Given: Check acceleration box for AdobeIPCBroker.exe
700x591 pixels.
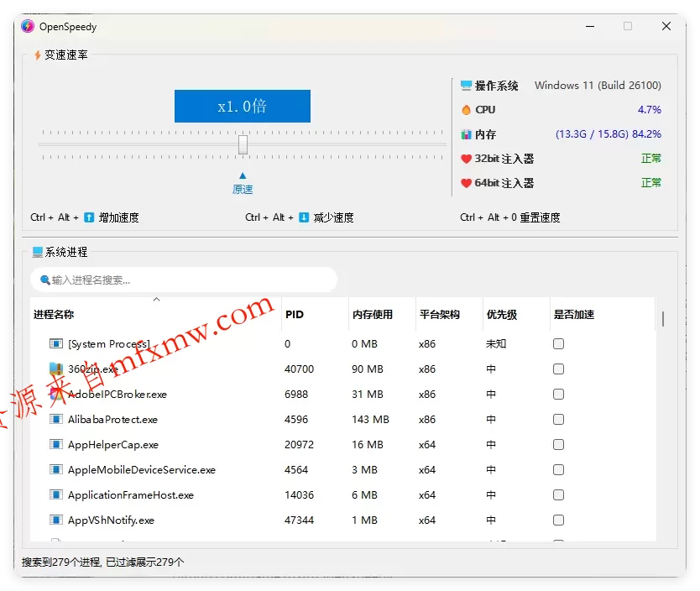Looking at the screenshot, I should point(558,395).
